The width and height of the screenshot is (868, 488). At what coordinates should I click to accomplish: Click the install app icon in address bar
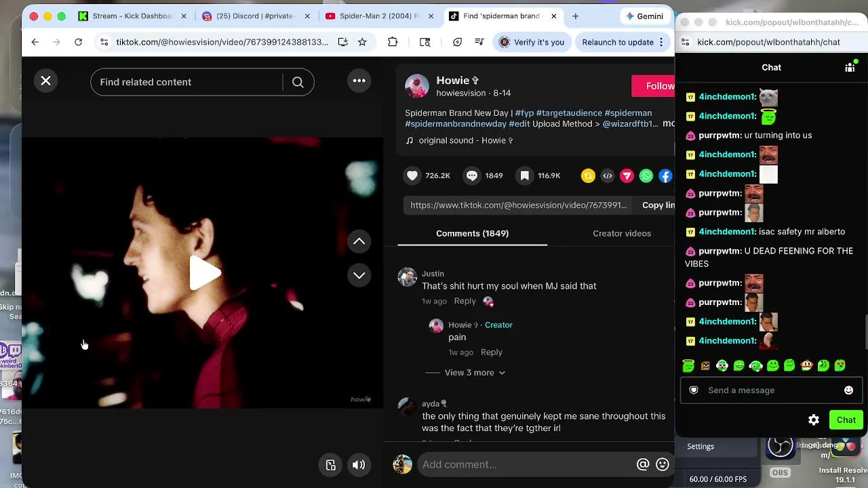[x=343, y=42]
